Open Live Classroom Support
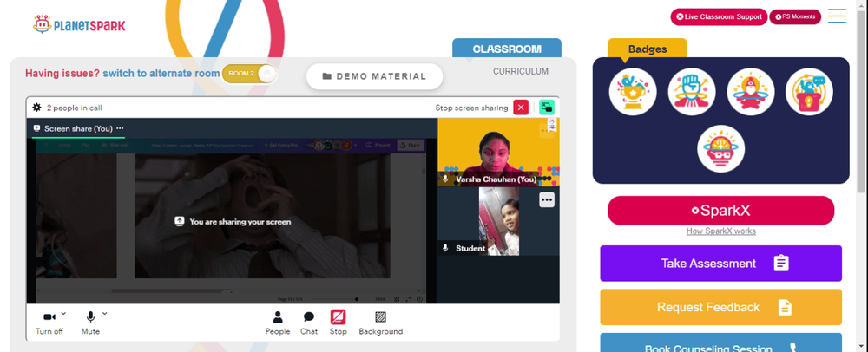The height and width of the screenshot is (352, 868). [719, 16]
